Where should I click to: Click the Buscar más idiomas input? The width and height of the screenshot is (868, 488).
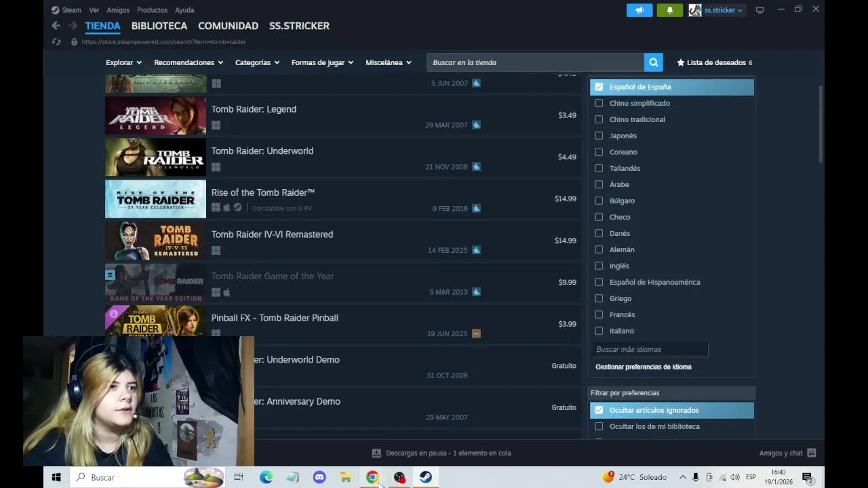(x=650, y=349)
